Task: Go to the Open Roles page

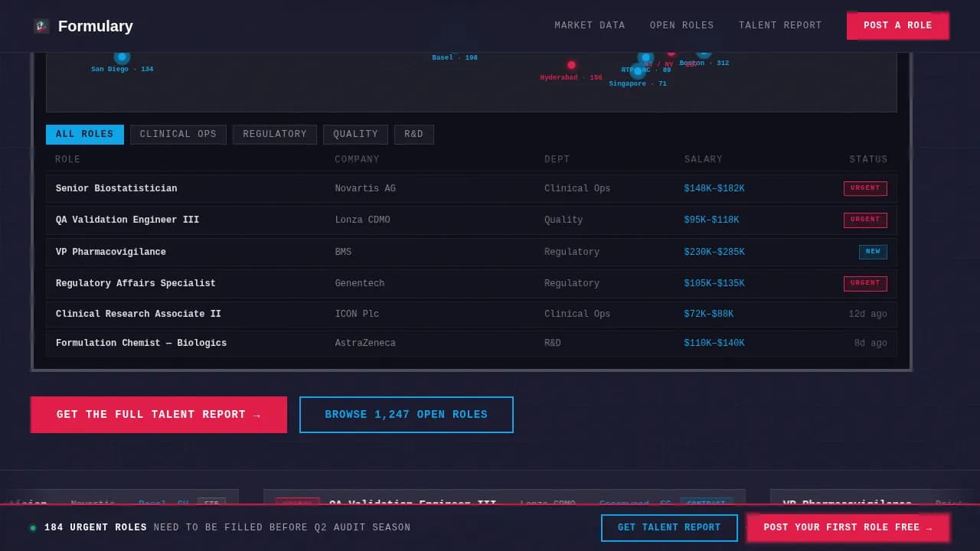Action: [x=681, y=25]
